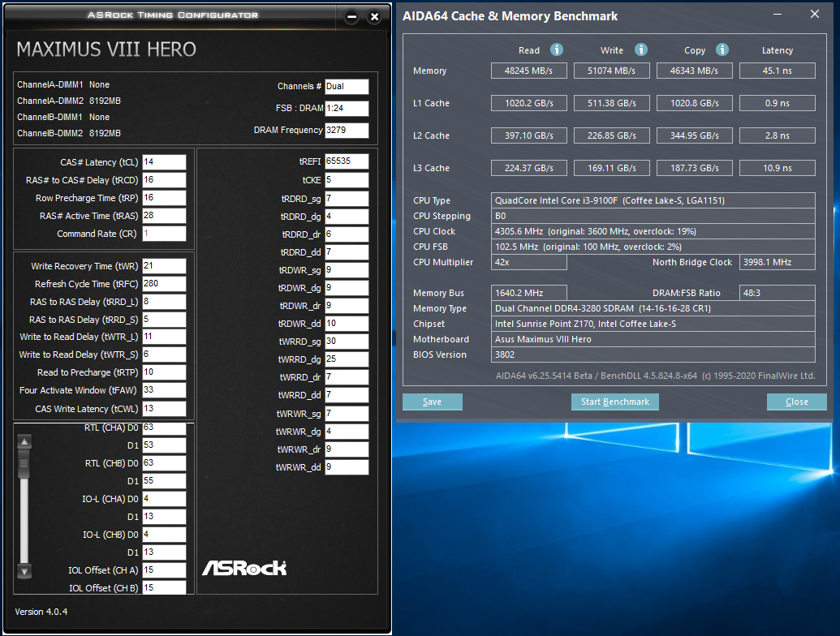The image size is (840, 636).
Task: Click the CPU Multiplier value 42x
Action: pyautogui.click(x=528, y=262)
